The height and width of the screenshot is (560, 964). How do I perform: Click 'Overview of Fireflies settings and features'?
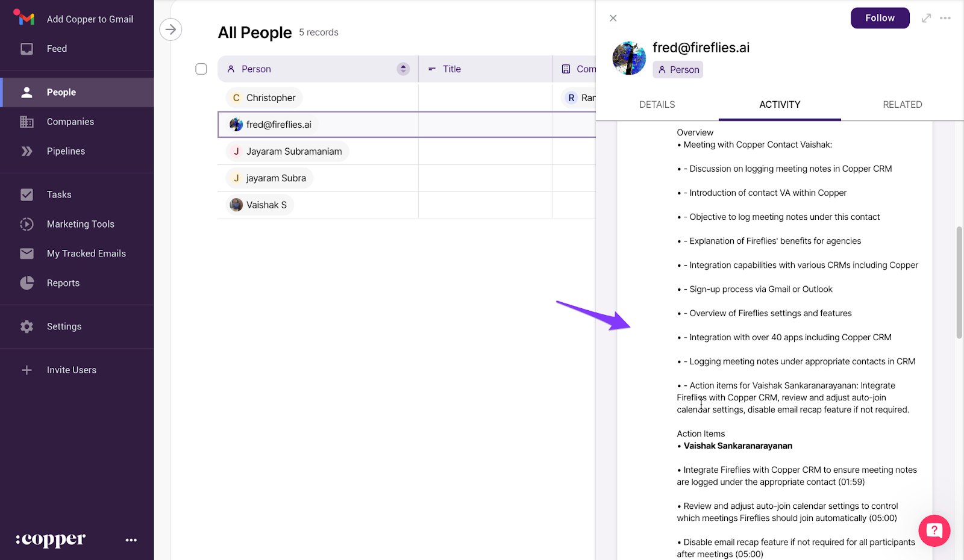[771, 313]
